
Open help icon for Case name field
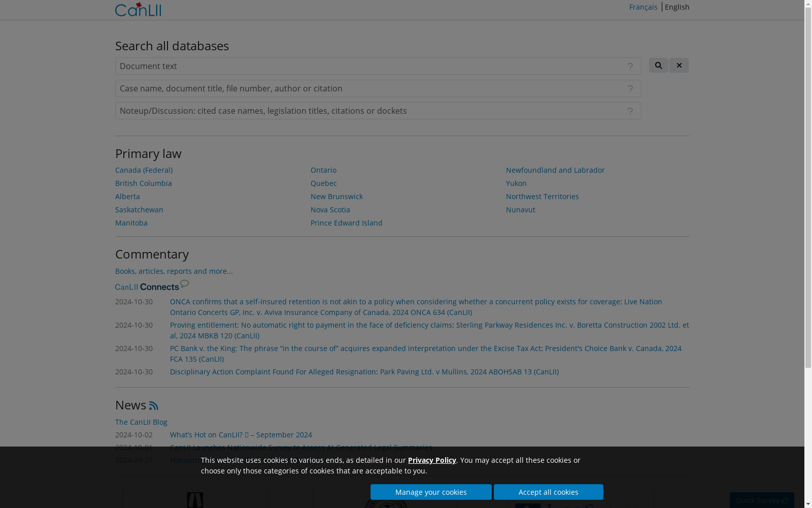click(x=630, y=89)
